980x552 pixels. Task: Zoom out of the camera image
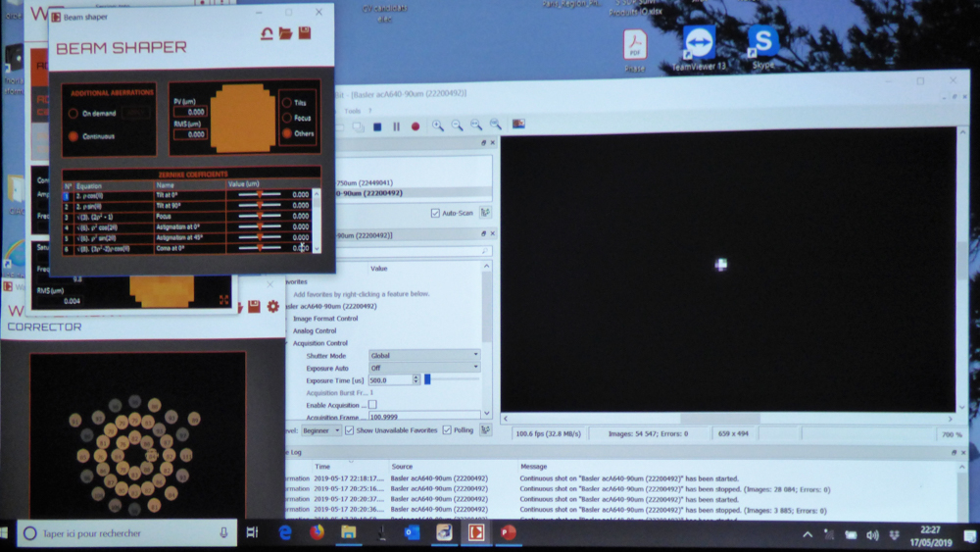[458, 126]
